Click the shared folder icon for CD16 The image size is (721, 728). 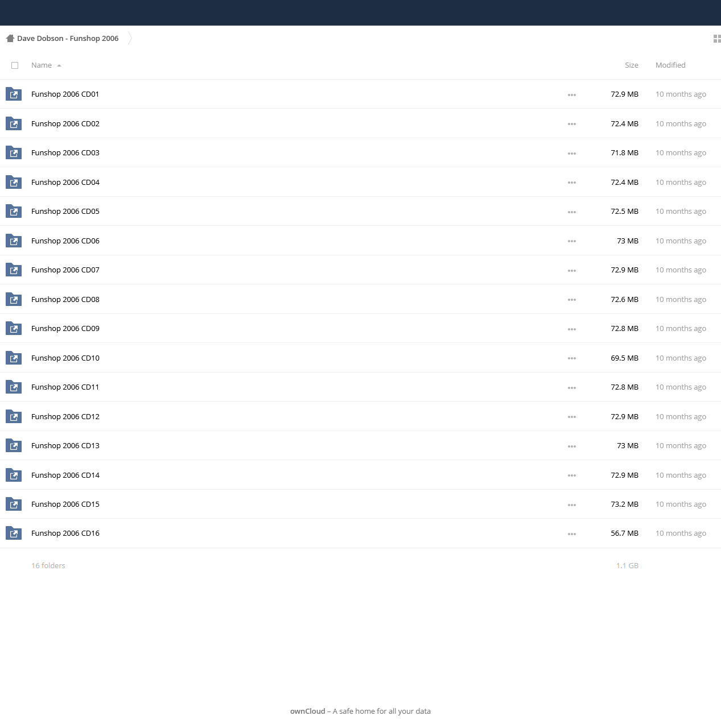[x=14, y=533]
